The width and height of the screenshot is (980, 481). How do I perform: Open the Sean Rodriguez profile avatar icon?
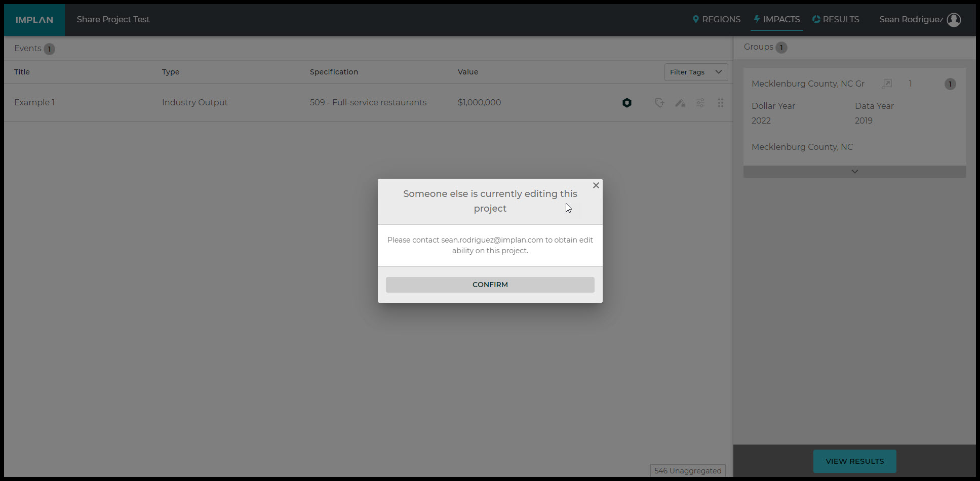point(954,20)
